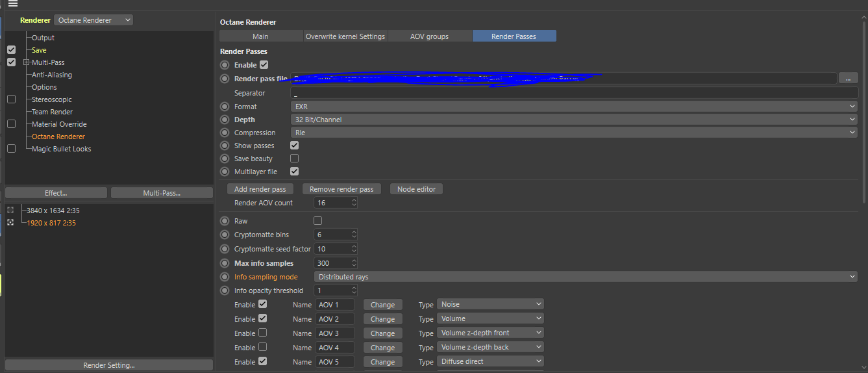Click the Render AOV count stepper arrows
The image size is (868, 373).
[354, 203]
